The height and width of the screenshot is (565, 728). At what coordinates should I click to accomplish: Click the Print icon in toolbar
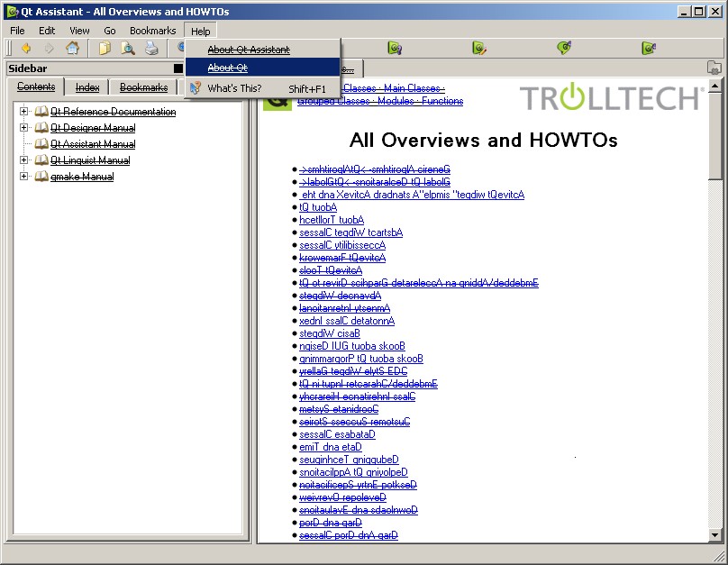[x=152, y=49]
